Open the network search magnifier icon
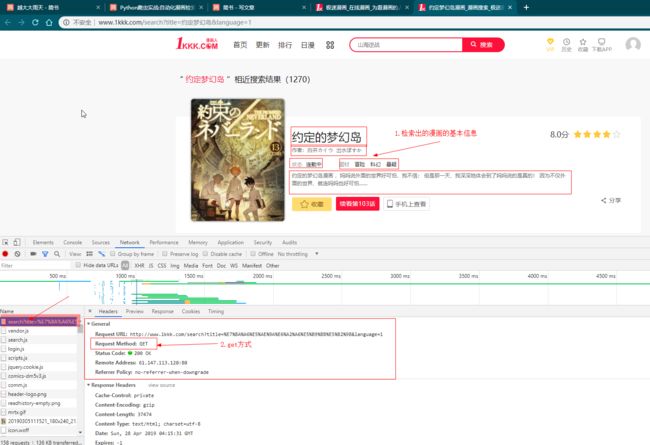This screenshot has width=650, height=445. click(57, 254)
